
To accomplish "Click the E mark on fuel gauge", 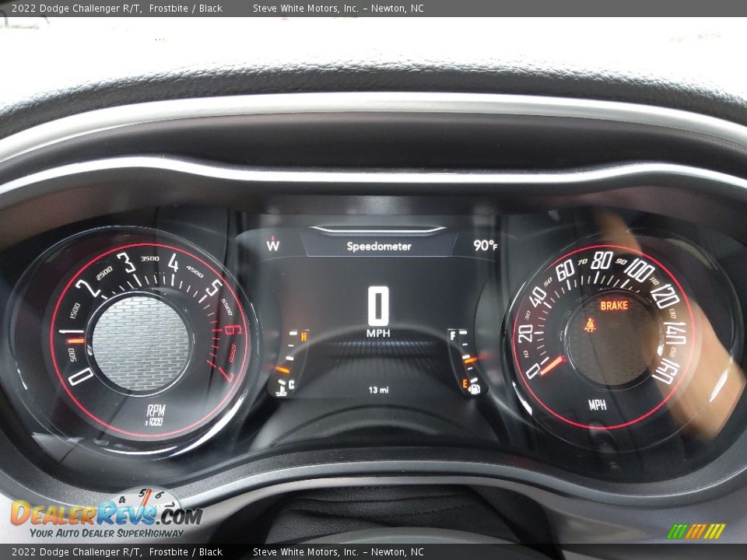I will (x=465, y=383).
